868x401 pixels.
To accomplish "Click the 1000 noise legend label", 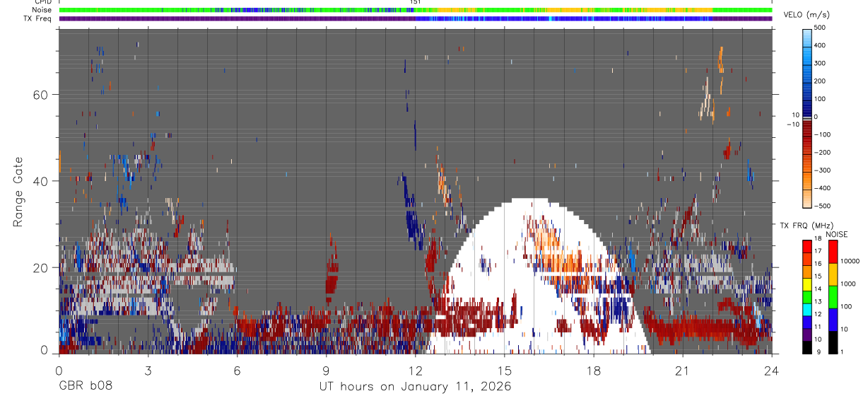I will pyautogui.click(x=848, y=283).
